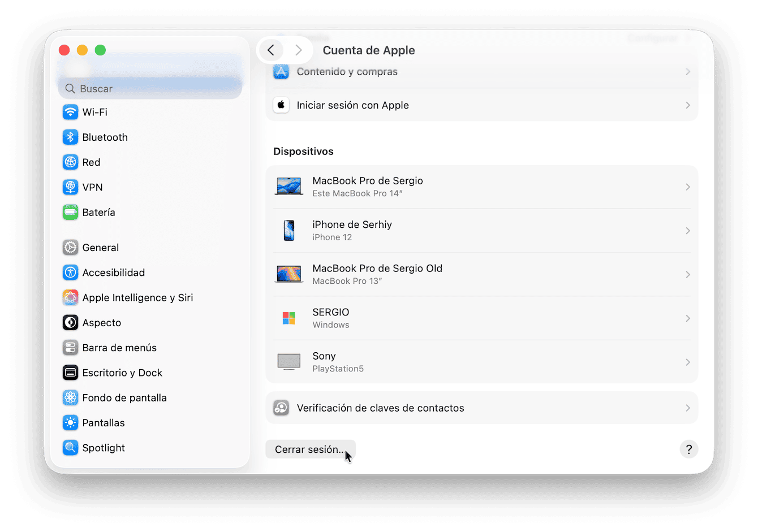Go back with the left arrow button
This screenshot has height=532, width=758.
point(271,50)
